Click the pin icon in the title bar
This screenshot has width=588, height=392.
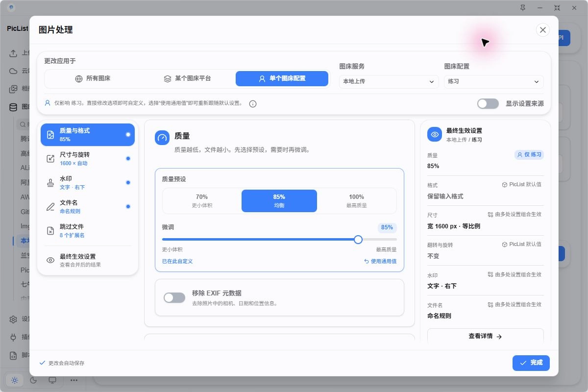[523, 8]
